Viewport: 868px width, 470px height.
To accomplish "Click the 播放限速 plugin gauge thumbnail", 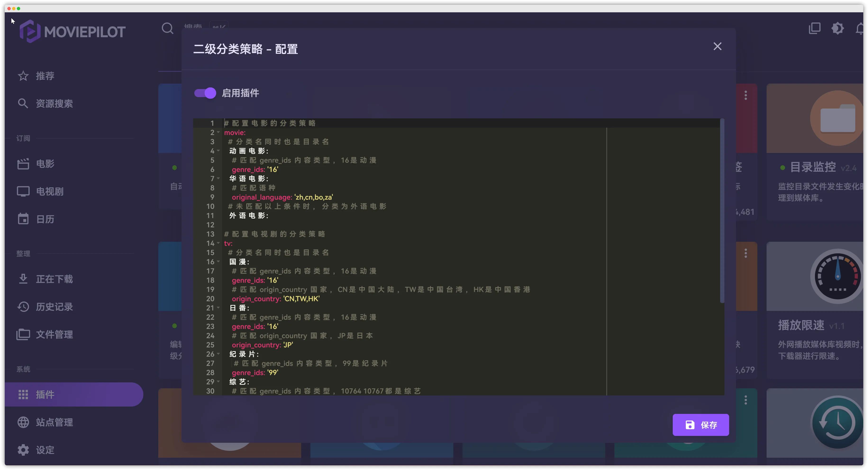I will pyautogui.click(x=837, y=276).
